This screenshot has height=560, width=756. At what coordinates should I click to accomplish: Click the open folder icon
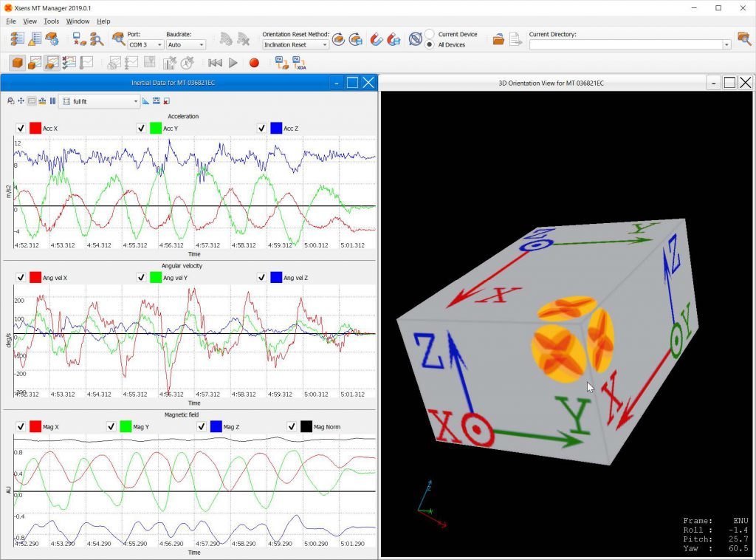(x=499, y=39)
